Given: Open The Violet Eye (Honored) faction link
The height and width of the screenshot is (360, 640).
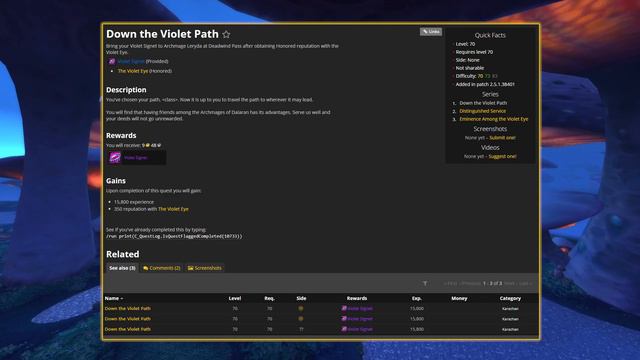Looking at the screenshot, I should tap(133, 71).
